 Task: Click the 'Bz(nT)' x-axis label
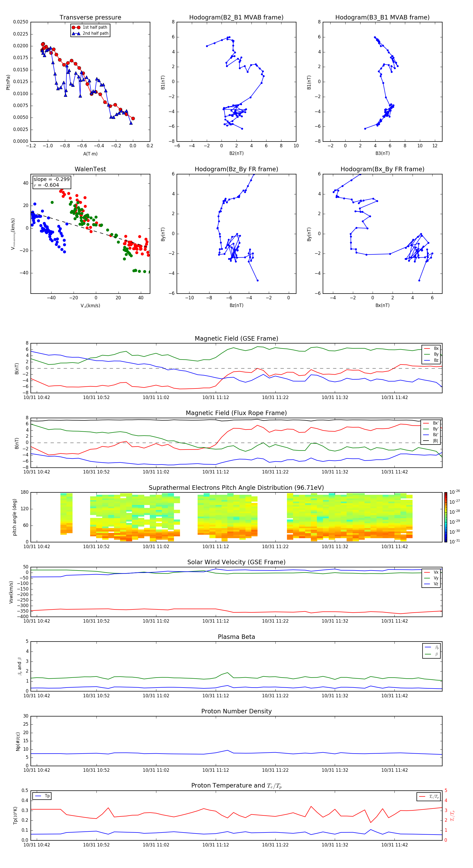tap(236, 305)
